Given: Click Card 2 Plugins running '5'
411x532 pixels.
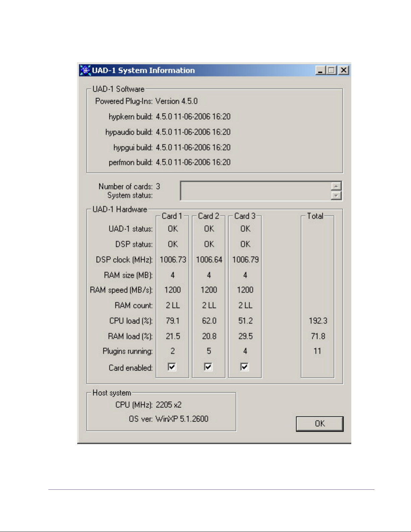Looking at the screenshot, I should (x=209, y=351).
